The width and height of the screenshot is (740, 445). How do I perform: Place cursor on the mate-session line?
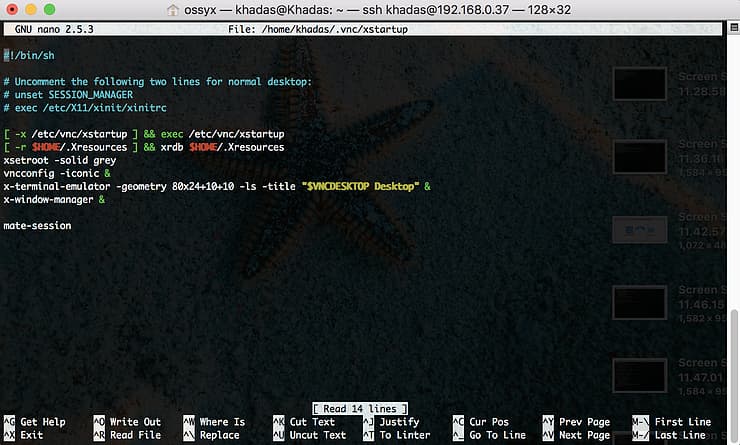coord(37,226)
